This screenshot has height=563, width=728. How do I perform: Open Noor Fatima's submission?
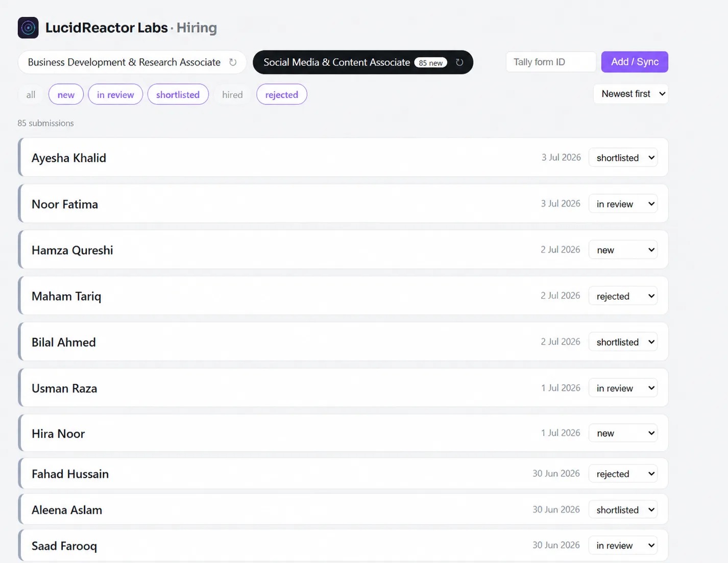343,203
